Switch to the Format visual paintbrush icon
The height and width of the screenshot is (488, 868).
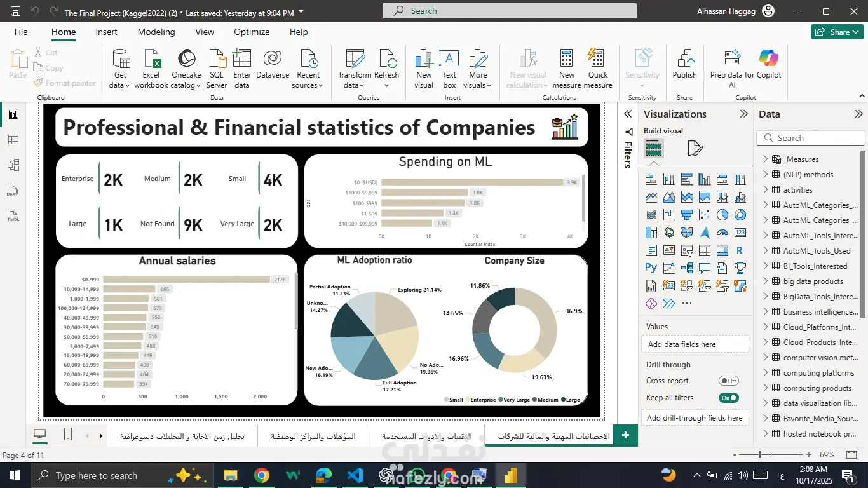point(695,149)
